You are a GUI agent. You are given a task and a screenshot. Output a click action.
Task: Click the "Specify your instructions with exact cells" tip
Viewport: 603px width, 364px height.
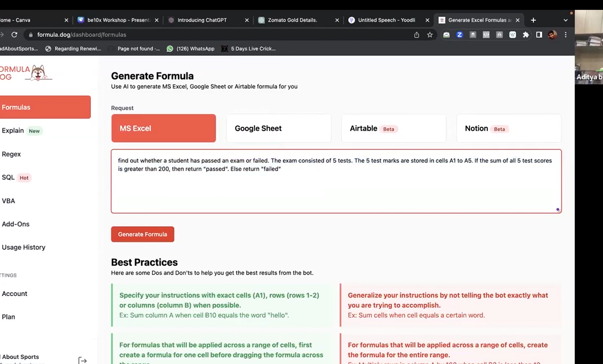(x=221, y=305)
